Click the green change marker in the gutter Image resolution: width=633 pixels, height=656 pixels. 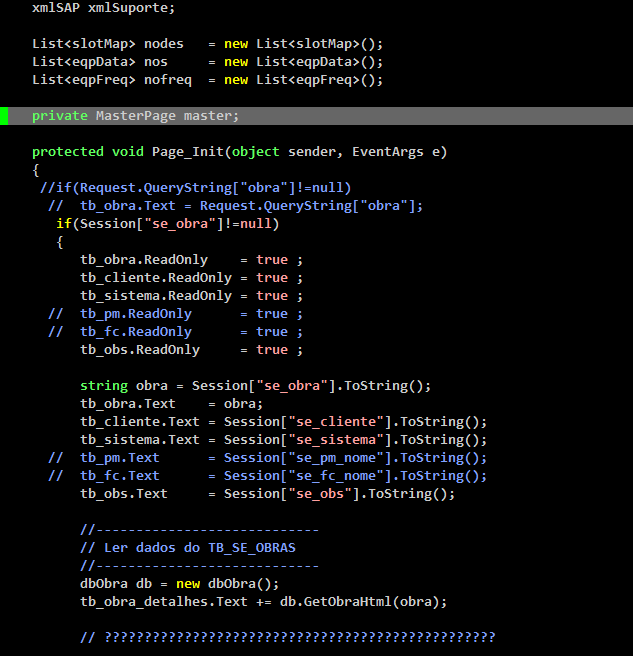pyautogui.click(x=4, y=116)
